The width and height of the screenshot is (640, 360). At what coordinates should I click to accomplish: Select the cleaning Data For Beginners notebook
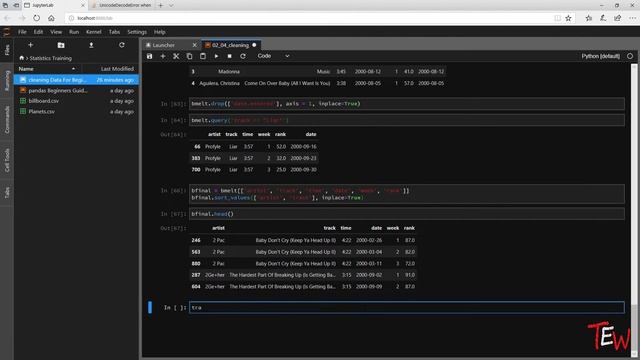coord(76,80)
